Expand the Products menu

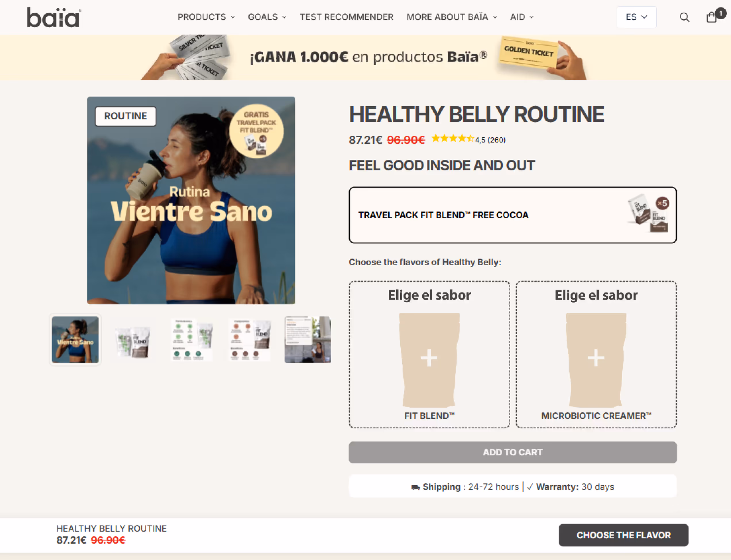[x=206, y=17]
